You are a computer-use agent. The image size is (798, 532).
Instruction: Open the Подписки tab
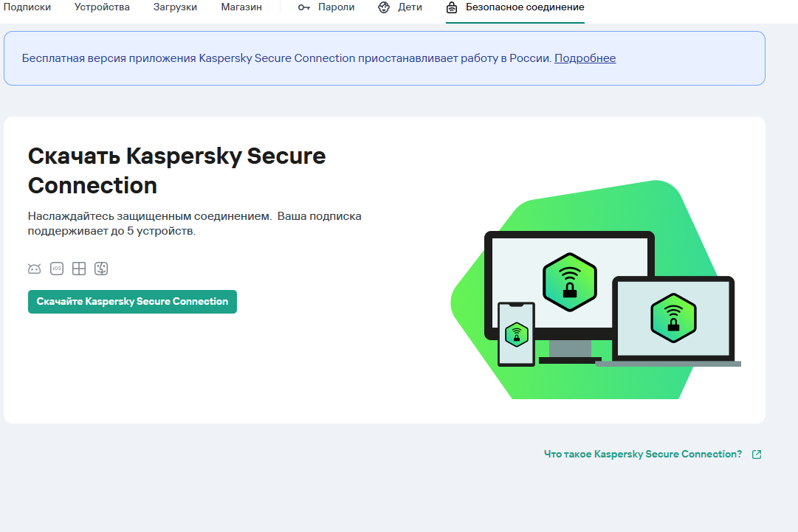27,7
